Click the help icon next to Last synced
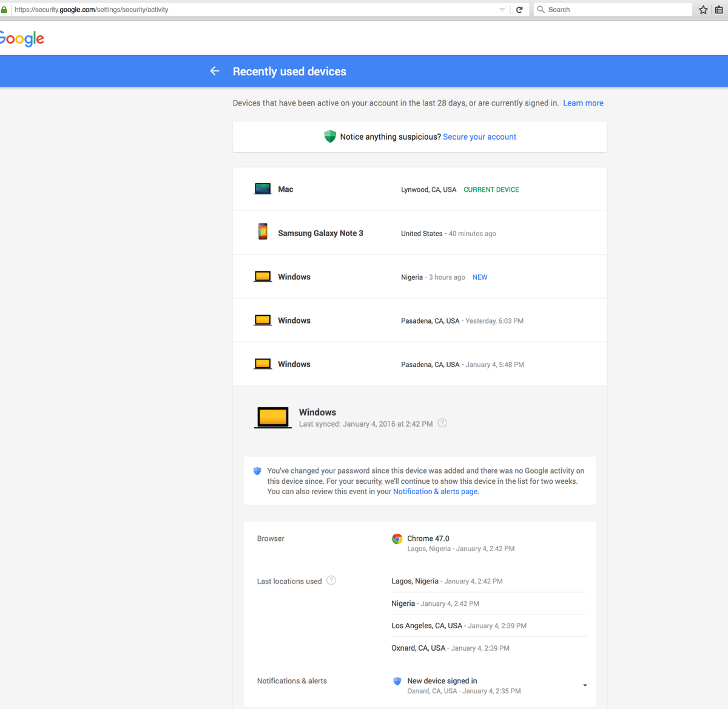The height and width of the screenshot is (709, 728). 442,423
